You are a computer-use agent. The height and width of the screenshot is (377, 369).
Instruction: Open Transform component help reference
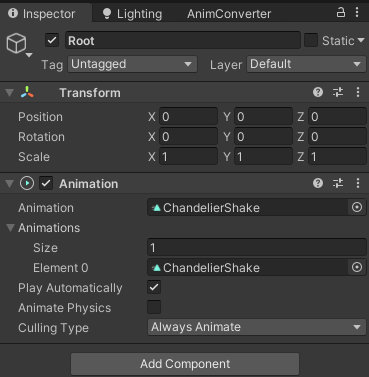(318, 92)
